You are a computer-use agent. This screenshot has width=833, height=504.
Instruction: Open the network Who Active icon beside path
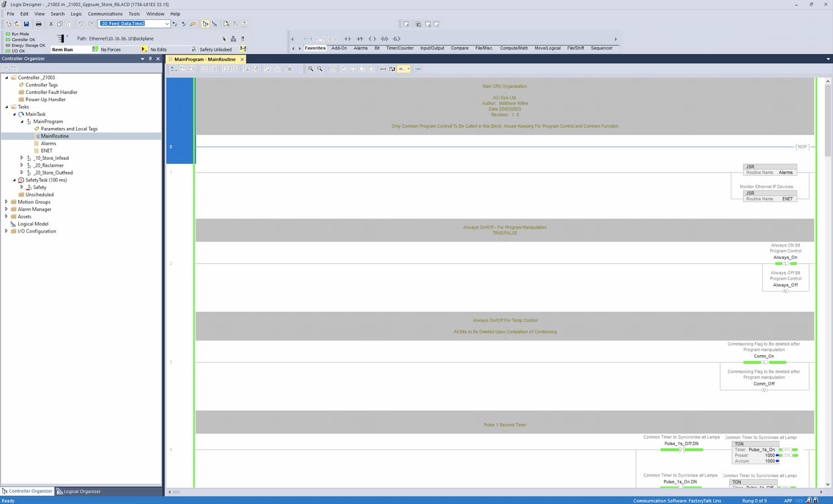tap(233, 39)
